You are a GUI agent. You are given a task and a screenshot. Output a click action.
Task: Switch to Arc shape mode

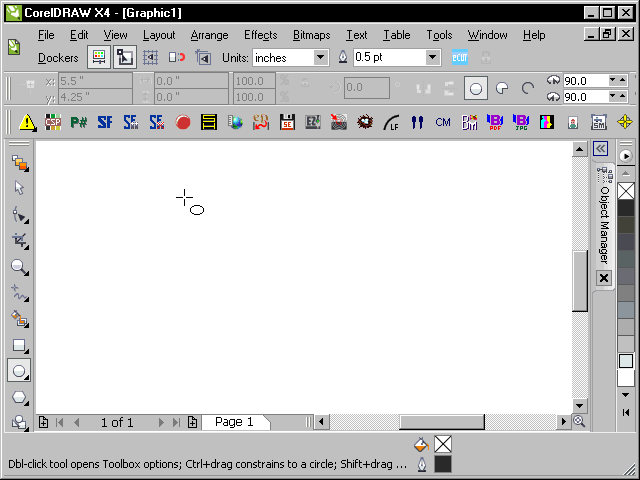click(x=528, y=89)
